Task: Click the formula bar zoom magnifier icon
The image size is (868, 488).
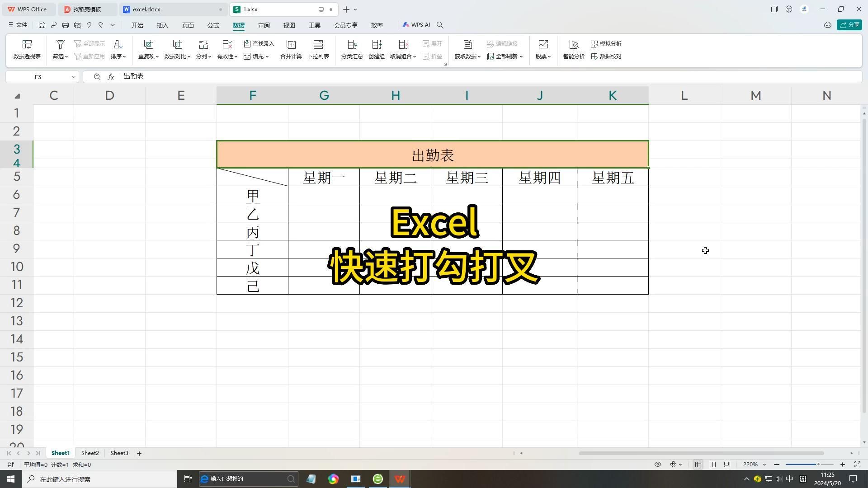Action: point(97,77)
